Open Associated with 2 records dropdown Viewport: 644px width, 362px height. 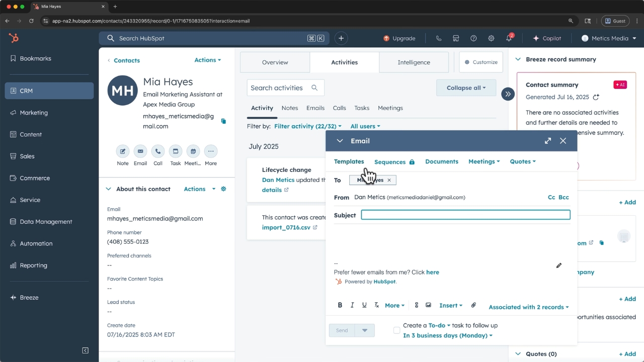(529, 307)
